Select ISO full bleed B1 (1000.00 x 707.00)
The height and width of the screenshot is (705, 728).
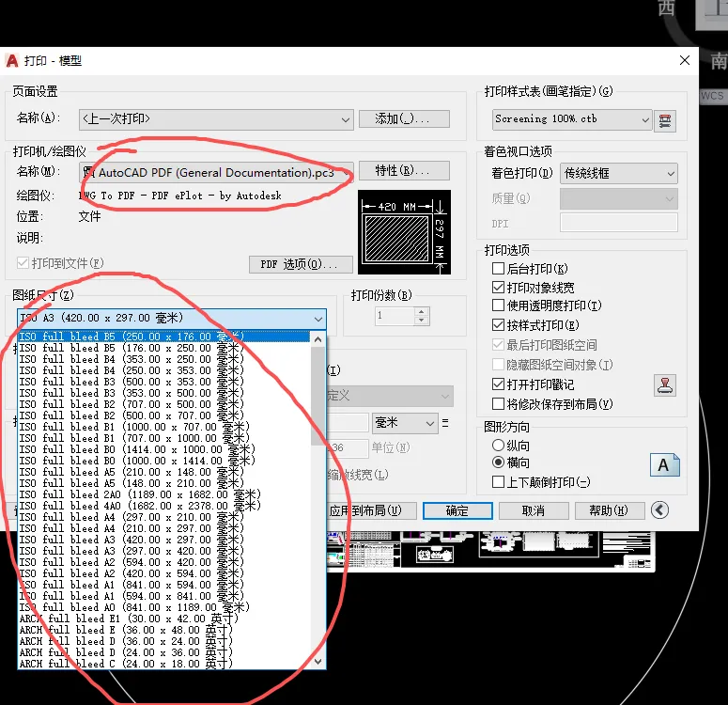coord(163,426)
